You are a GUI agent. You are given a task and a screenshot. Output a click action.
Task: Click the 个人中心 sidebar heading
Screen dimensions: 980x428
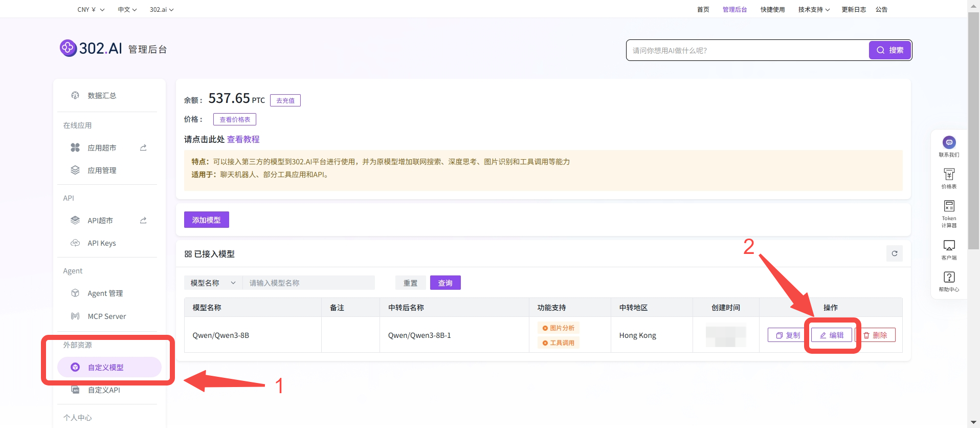(x=77, y=417)
